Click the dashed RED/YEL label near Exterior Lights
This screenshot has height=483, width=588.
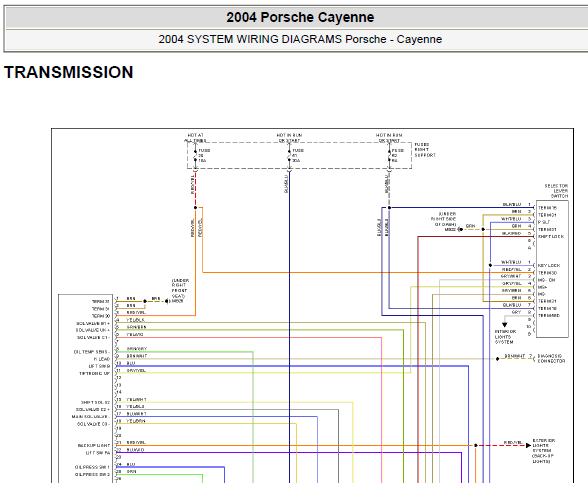pyautogui.click(x=513, y=443)
